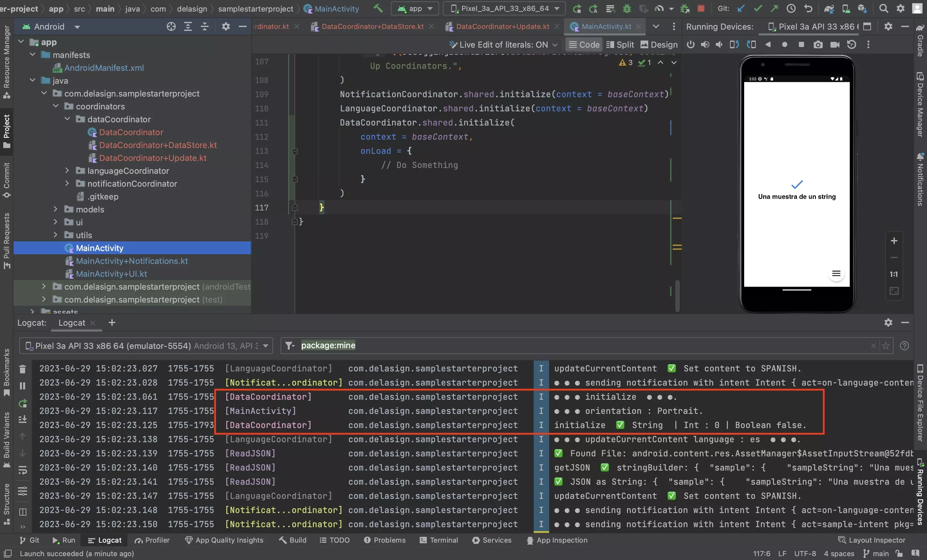
Task: Expand notificationCoordinator folder
Action: coord(67,183)
